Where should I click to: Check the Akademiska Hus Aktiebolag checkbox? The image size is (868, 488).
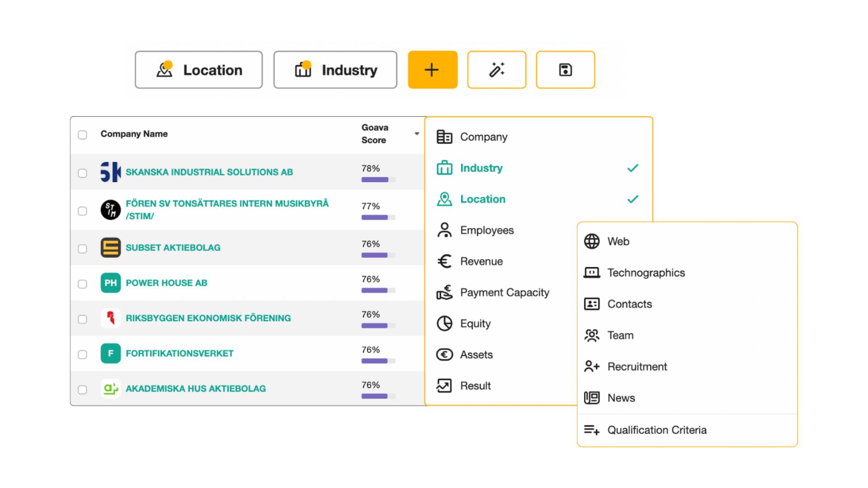[x=82, y=389]
